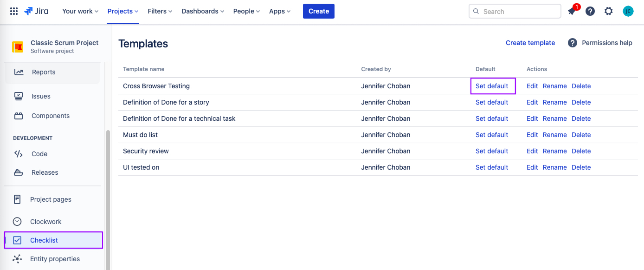
Task: Expand the Dashboards dropdown menu
Action: tap(203, 11)
